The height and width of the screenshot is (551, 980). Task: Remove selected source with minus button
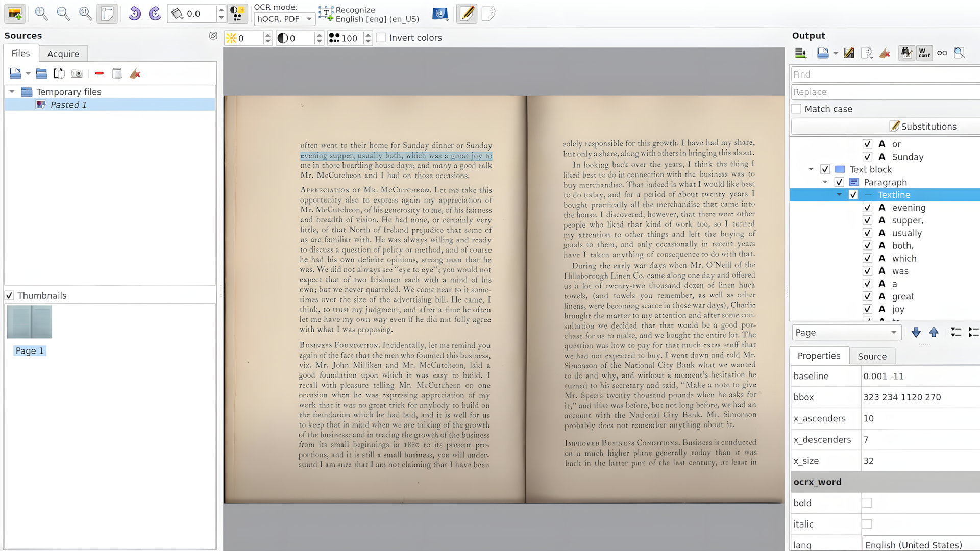click(x=100, y=73)
